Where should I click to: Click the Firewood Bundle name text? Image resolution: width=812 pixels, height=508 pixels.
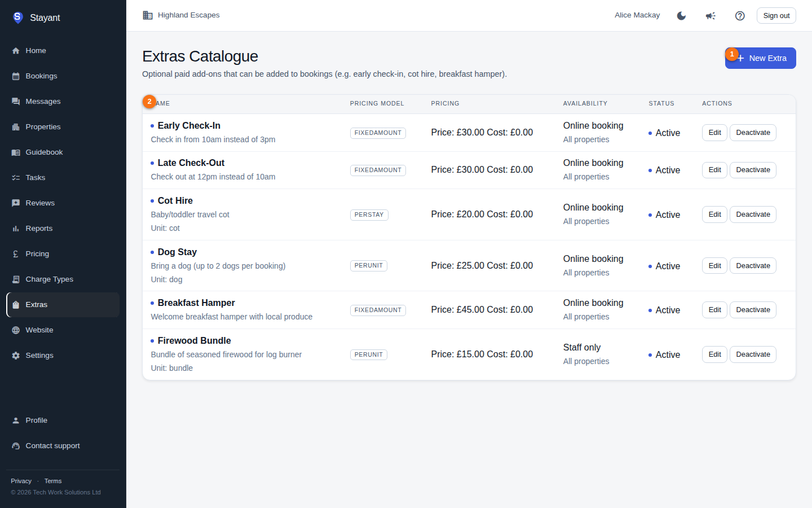194,340
